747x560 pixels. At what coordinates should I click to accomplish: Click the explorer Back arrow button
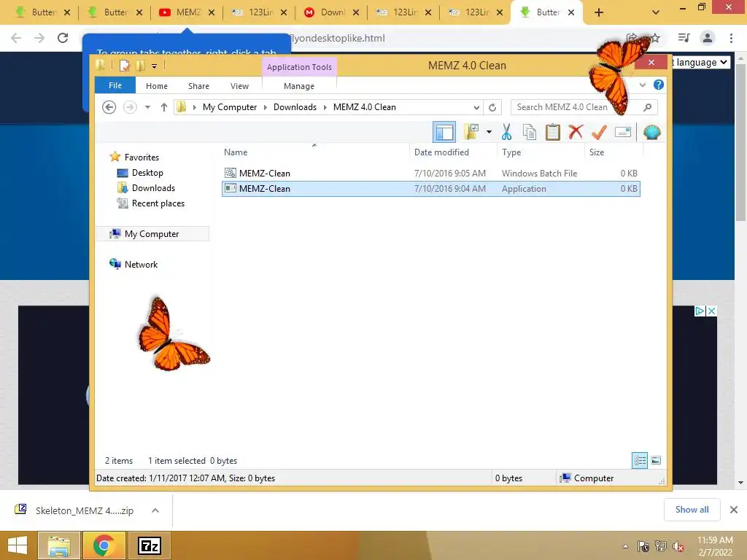[109, 107]
